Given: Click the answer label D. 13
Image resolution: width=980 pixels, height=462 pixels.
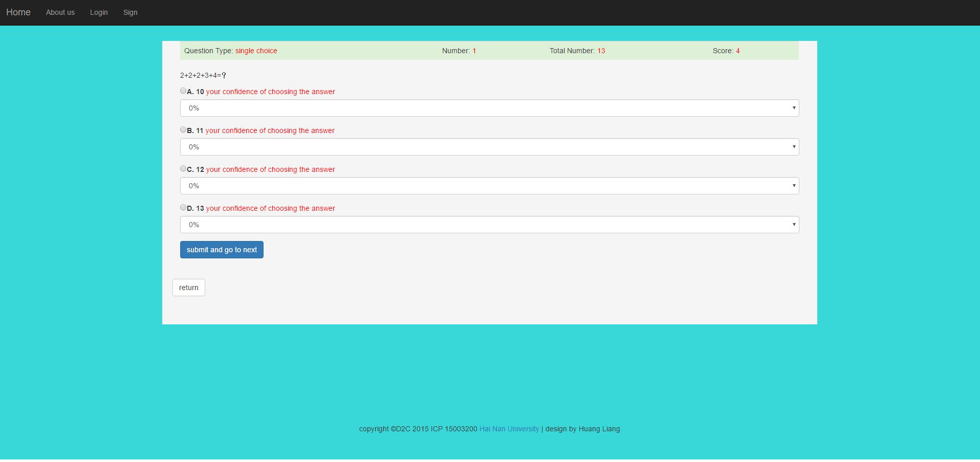Looking at the screenshot, I should pyautogui.click(x=195, y=208).
